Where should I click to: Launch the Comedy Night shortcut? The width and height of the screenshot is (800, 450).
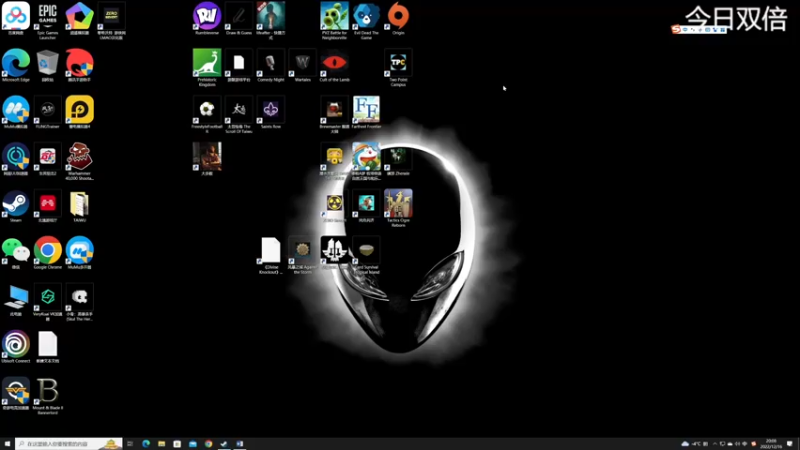click(270, 65)
